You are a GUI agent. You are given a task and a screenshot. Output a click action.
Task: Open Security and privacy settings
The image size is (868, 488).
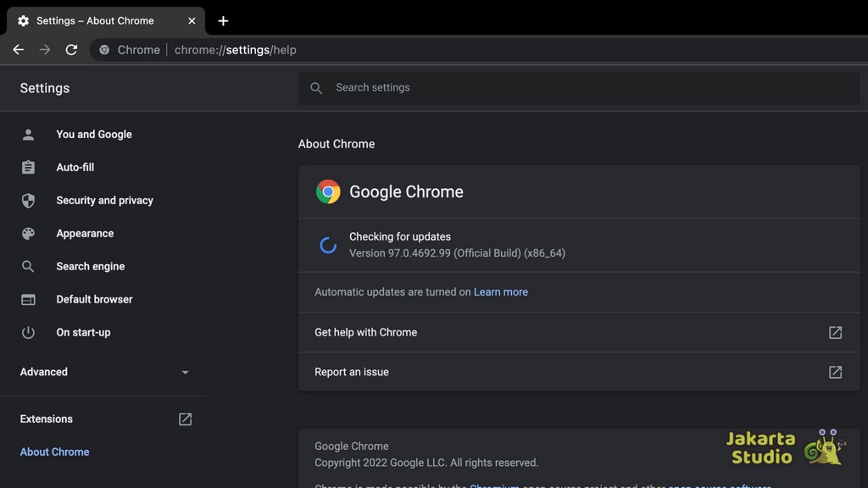pyautogui.click(x=103, y=200)
